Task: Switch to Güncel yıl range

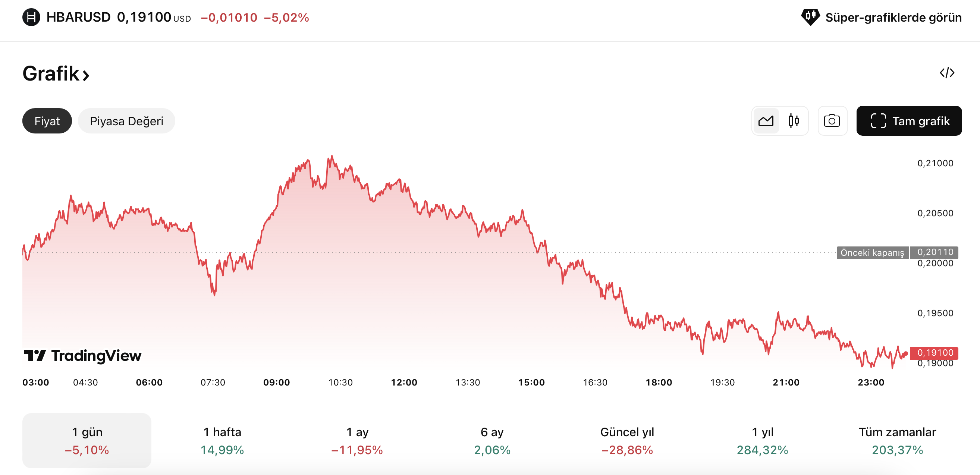Action: pyautogui.click(x=627, y=440)
